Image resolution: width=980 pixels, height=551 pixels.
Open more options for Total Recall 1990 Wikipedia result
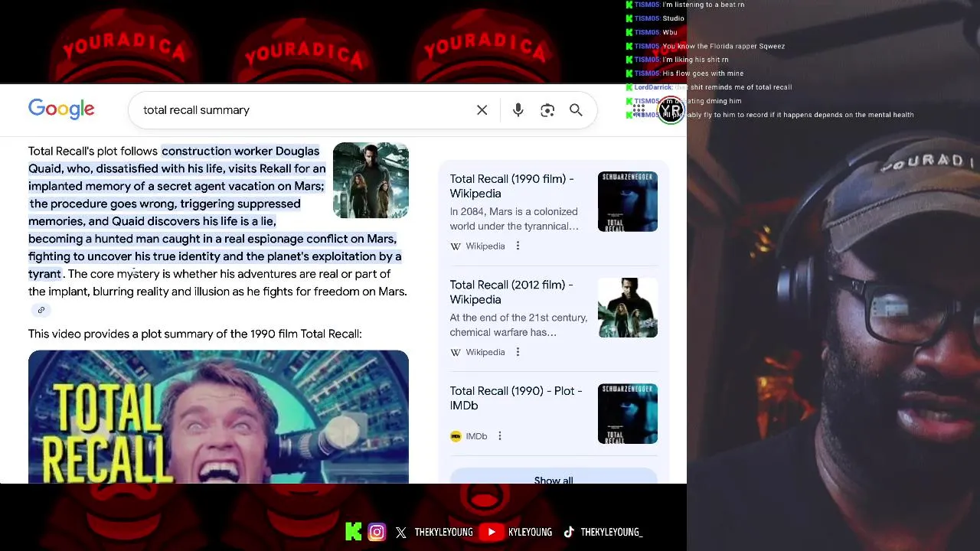[x=518, y=246]
